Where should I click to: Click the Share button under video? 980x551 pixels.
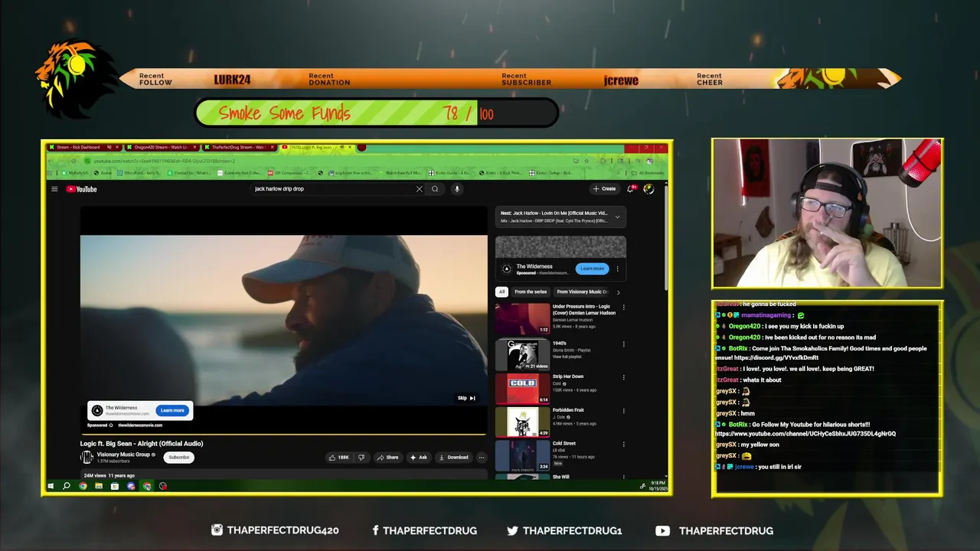(x=387, y=458)
